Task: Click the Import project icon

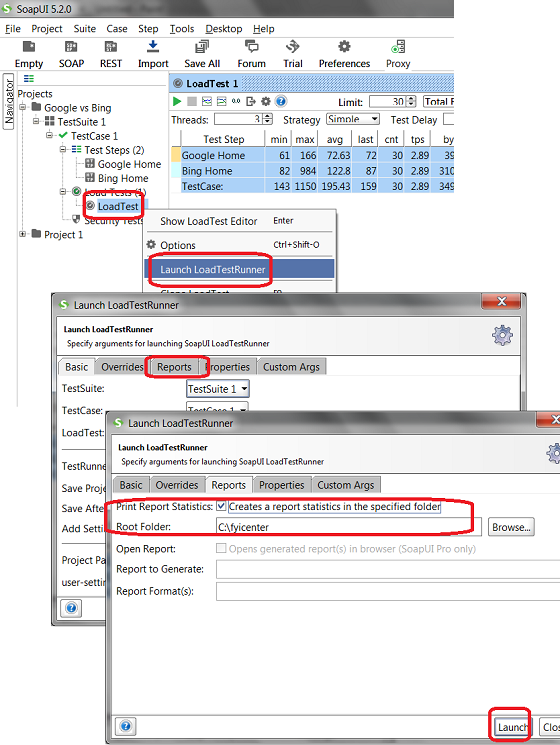Action: coord(153,47)
